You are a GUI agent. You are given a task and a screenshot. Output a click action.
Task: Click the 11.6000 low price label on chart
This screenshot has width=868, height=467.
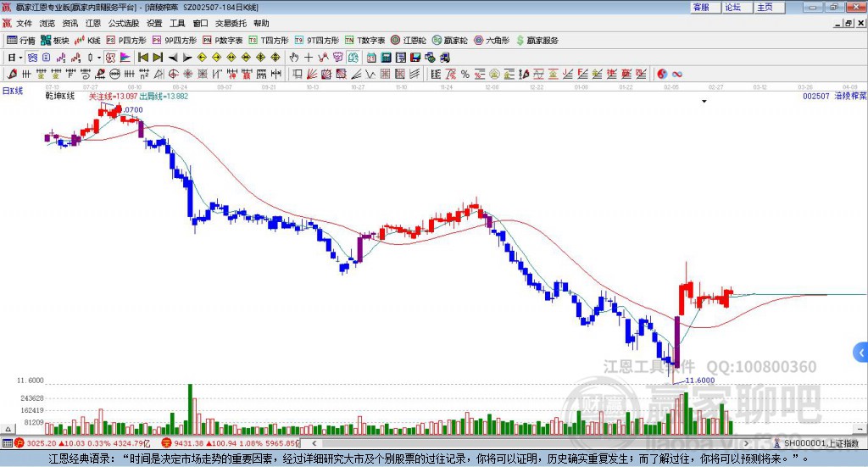[x=699, y=381]
